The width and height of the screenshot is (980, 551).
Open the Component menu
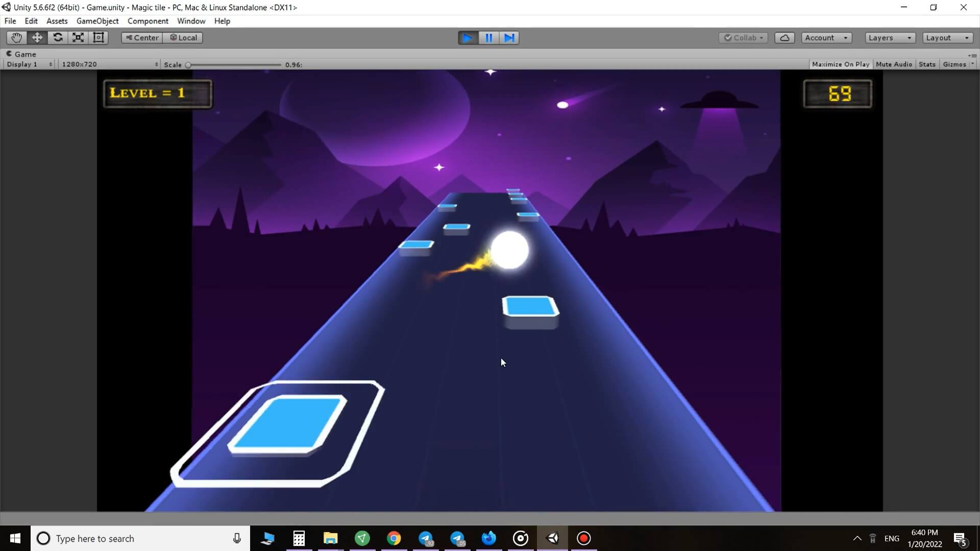(148, 21)
